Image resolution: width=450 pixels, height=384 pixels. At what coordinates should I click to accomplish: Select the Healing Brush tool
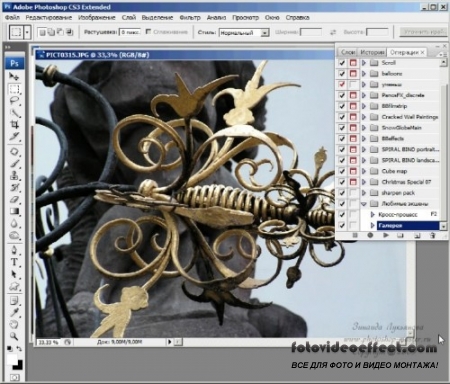14,152
